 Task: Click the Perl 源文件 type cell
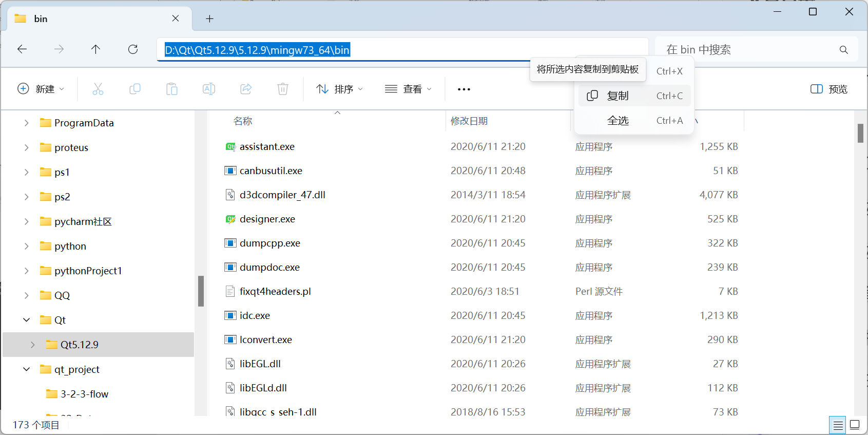599,291
